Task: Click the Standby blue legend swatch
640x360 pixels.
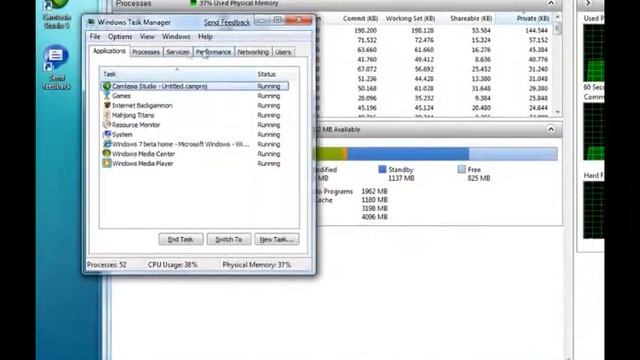Action: tap(382, 169)
